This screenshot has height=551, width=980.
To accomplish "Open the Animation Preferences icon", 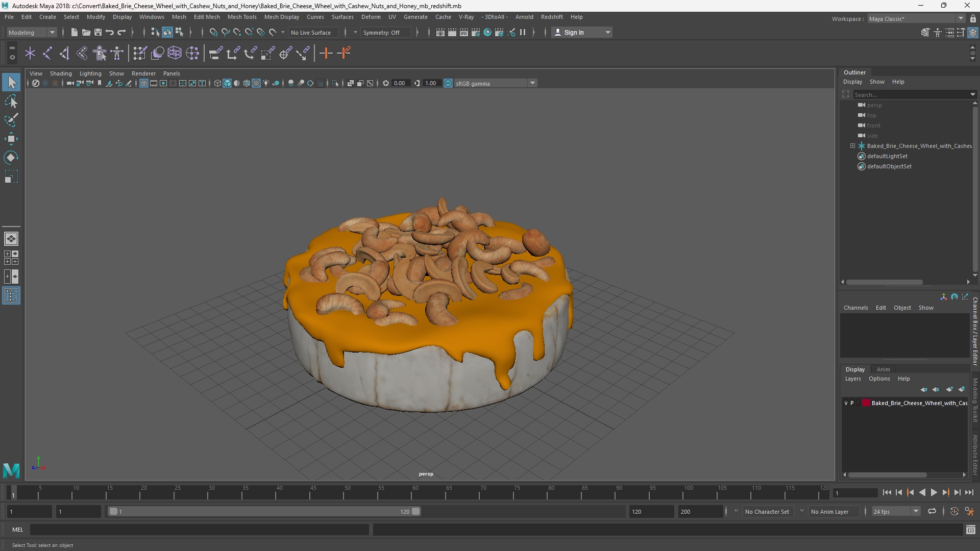I will (969, 511).
